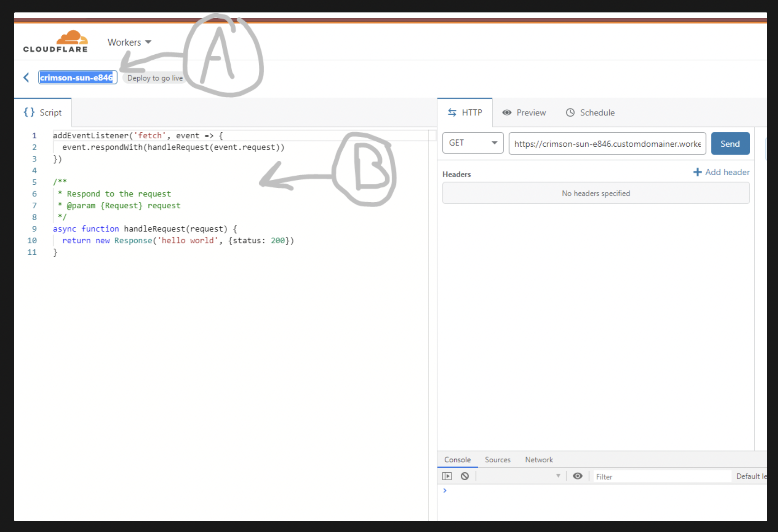This screenshot has height=532, width=778.
Task: Open the Workers dropdown menu
Action: coord(129,42)
